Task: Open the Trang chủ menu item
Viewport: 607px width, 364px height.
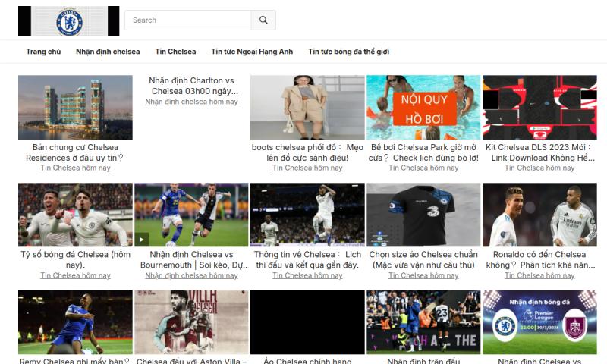Action: pos(43,52)
